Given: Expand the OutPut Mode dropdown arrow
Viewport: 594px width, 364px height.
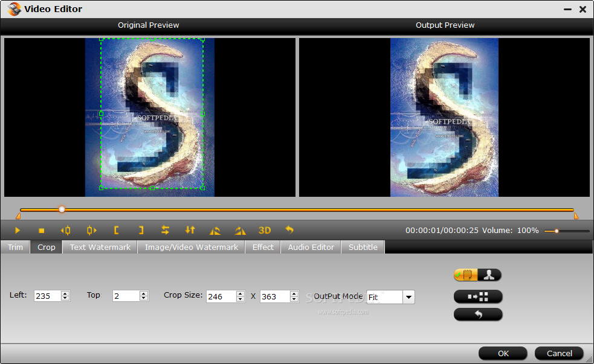Looking at the screenshot, I should click(408, 297).
